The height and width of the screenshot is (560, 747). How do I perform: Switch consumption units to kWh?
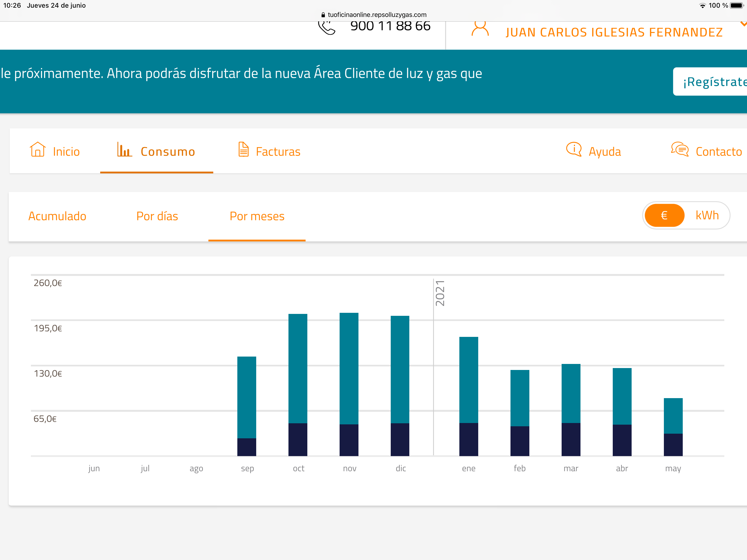point(707,215)
